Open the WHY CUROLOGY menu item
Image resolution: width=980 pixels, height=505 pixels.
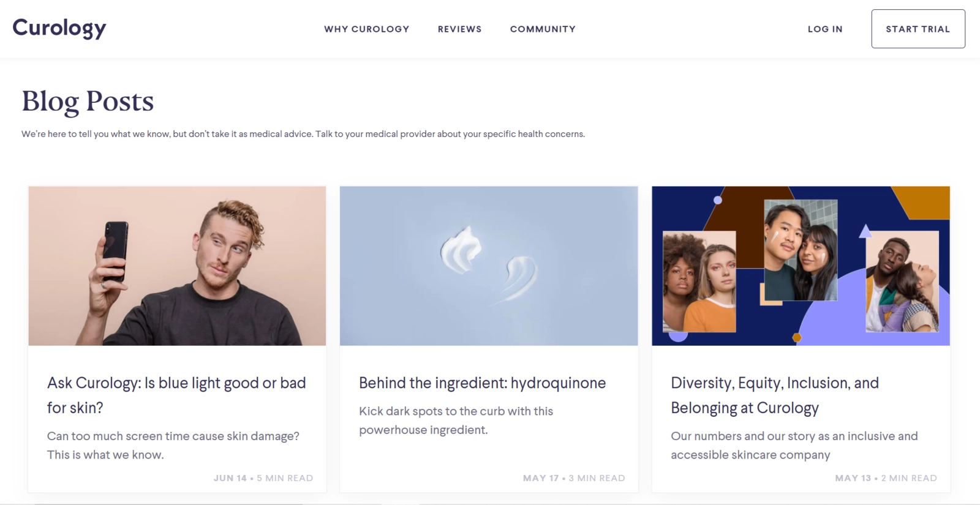coord(367,29)
